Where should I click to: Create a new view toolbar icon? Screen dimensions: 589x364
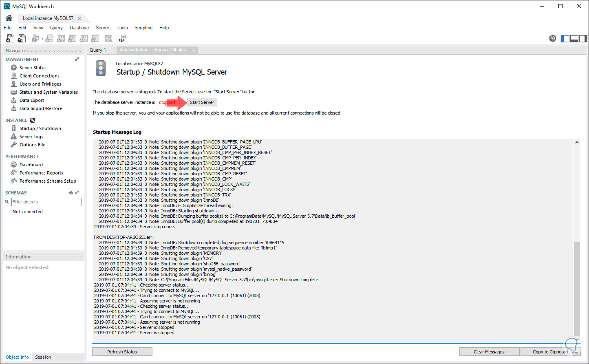click(72, 38)
